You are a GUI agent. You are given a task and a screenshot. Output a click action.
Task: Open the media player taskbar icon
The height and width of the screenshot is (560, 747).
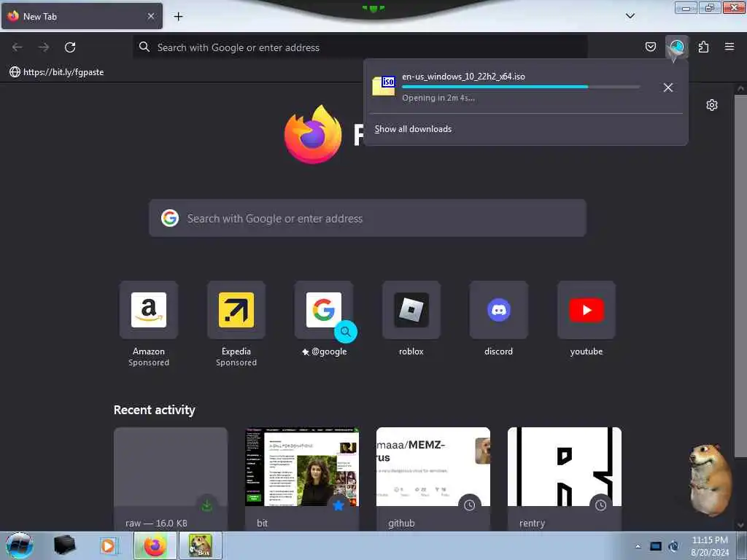click(108, 545)
